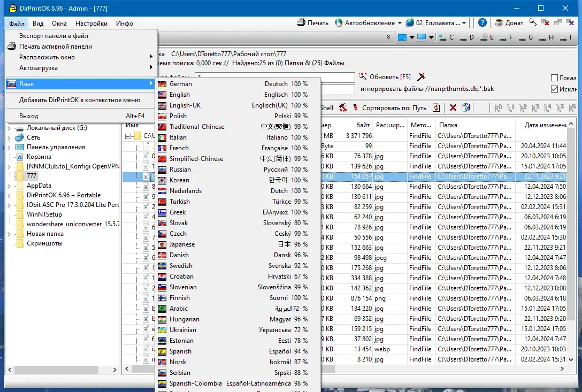Click the байт column header
This screenshot has height=392, width=582.
pyautogui.click(x=354, y=125)
